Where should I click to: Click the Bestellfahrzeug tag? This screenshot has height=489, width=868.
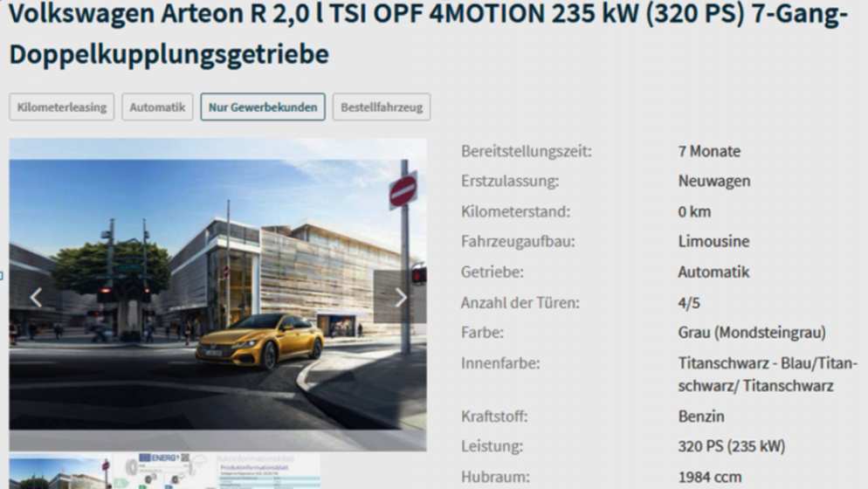tap(382, 107)
